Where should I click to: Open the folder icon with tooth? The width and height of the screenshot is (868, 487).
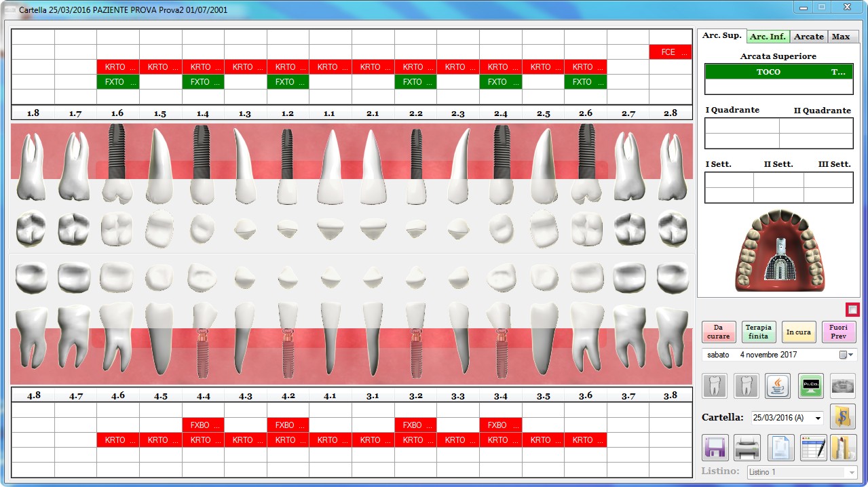tap(843, 448)
